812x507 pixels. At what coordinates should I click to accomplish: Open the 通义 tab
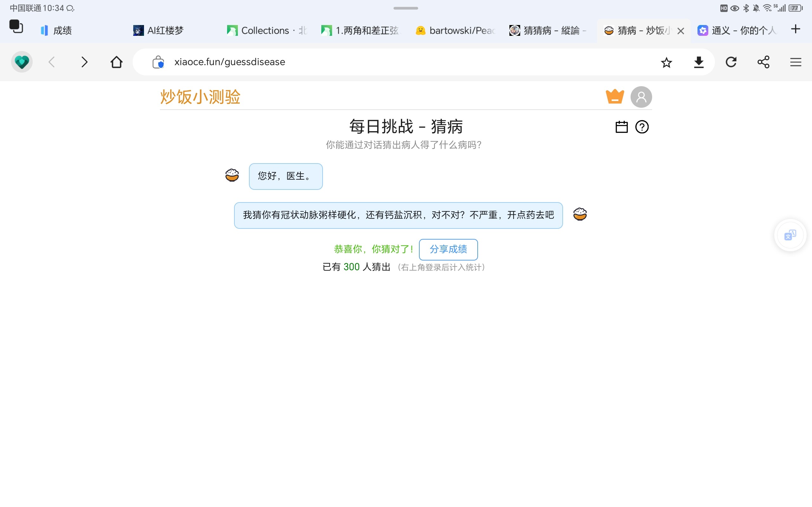(x=737, y=30)
